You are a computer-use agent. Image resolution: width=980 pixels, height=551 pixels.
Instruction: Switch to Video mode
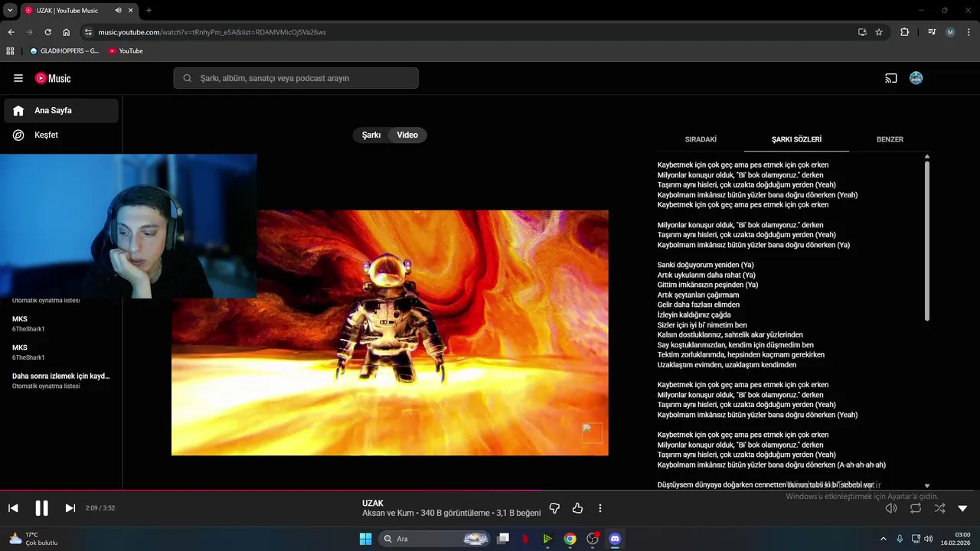pos(407,135)
